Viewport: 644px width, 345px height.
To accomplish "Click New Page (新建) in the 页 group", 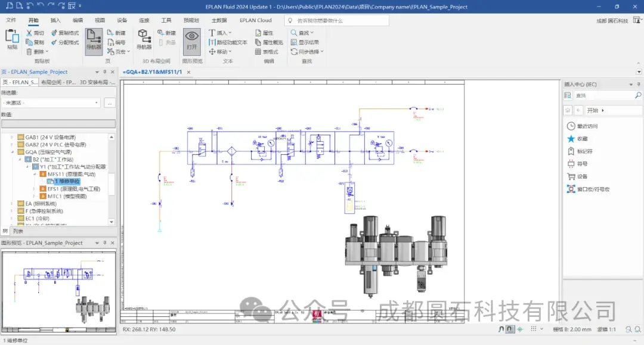I will pos(110,33).
